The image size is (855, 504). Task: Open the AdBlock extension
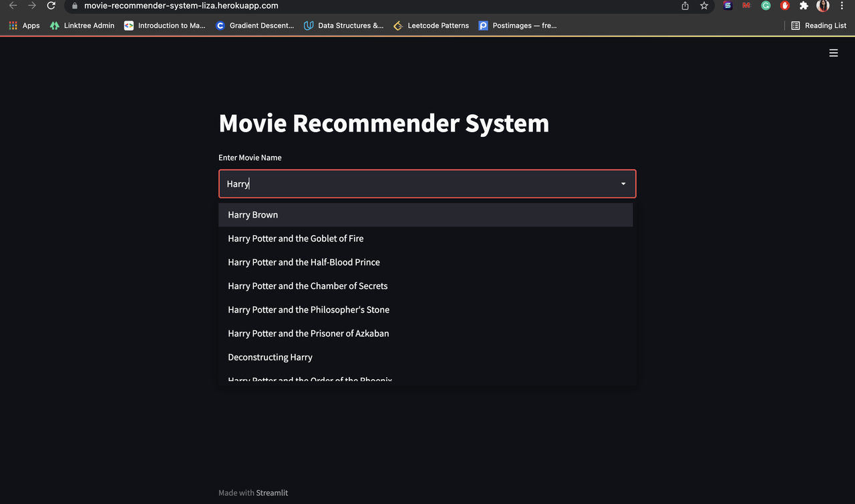click(x=784, y=5)
